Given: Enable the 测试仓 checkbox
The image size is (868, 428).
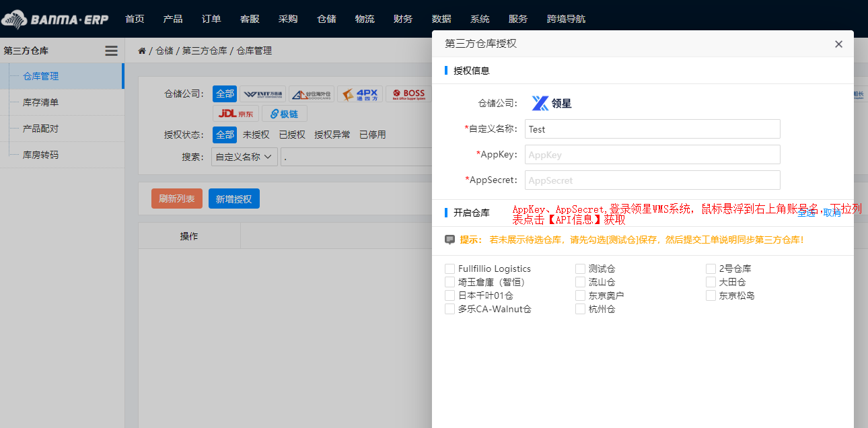Looking at the screenshot, I should tap(581, 269).
